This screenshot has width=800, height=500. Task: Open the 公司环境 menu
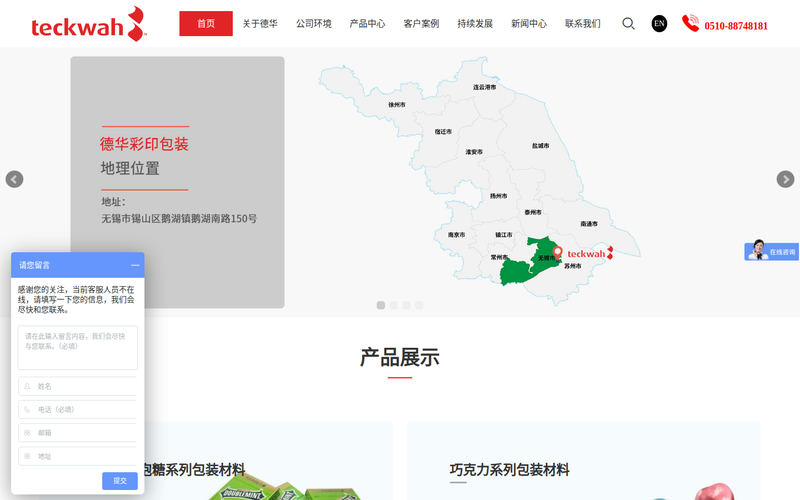[x=313, y=23]
